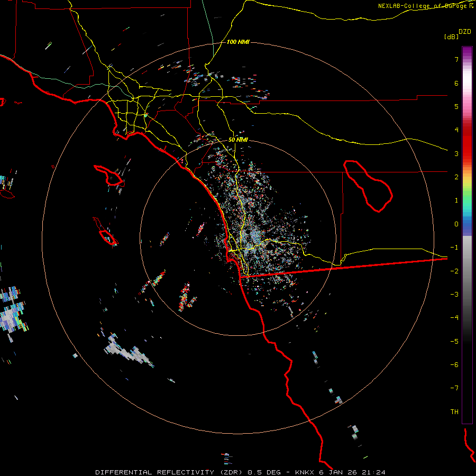476x476 pixels.
Task: Click the 7 value on the colorbar scale
Action: [456, 59]
